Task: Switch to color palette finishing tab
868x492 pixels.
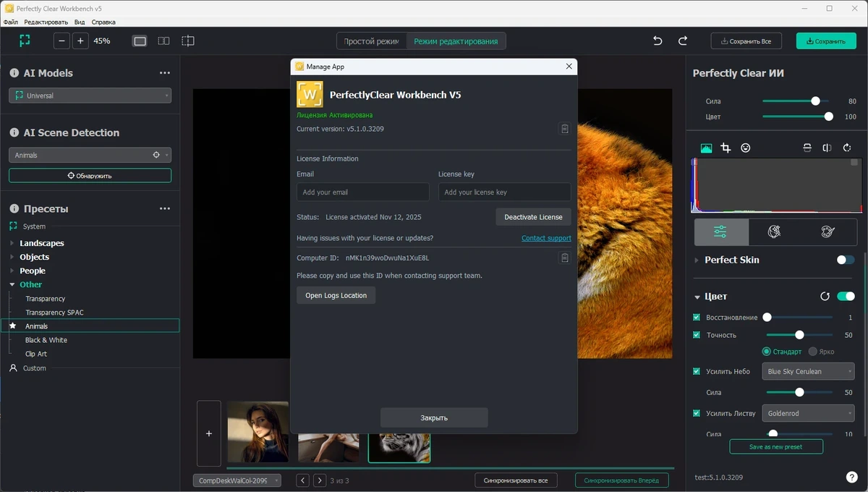Action: 828,232
